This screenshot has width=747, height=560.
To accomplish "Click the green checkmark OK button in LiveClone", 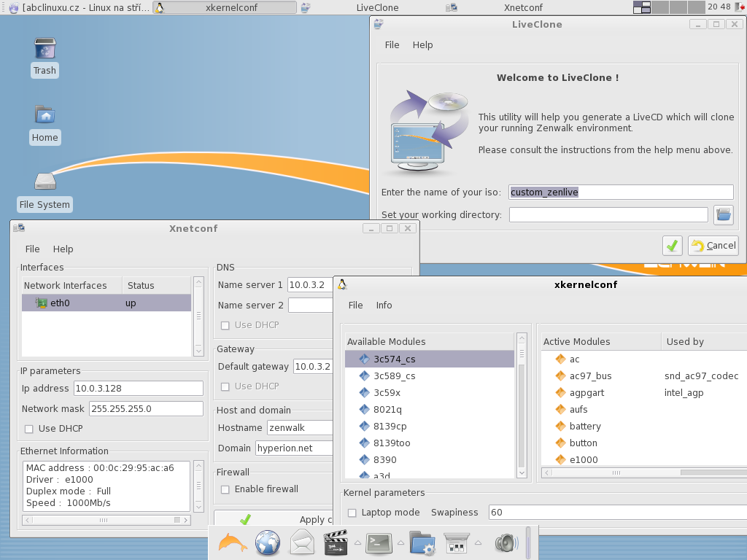I will point(672,246).
